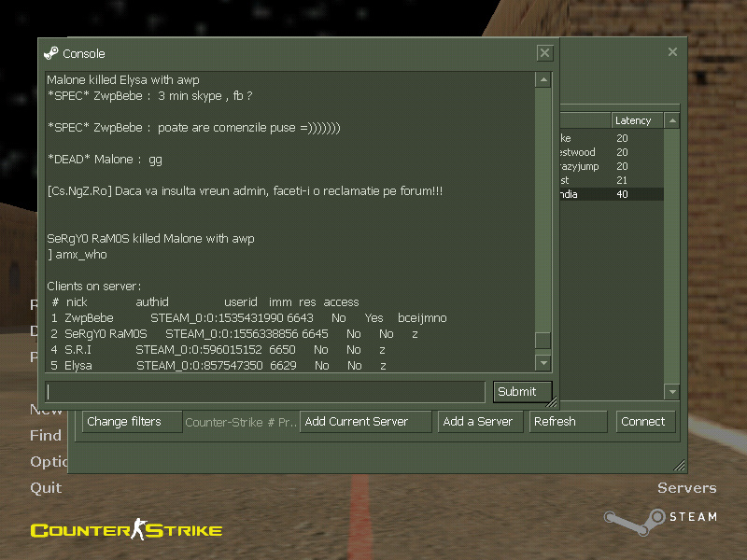Click the server list scroll down arrow
Screen dimensions: 747x560
(x=670, y=391)
